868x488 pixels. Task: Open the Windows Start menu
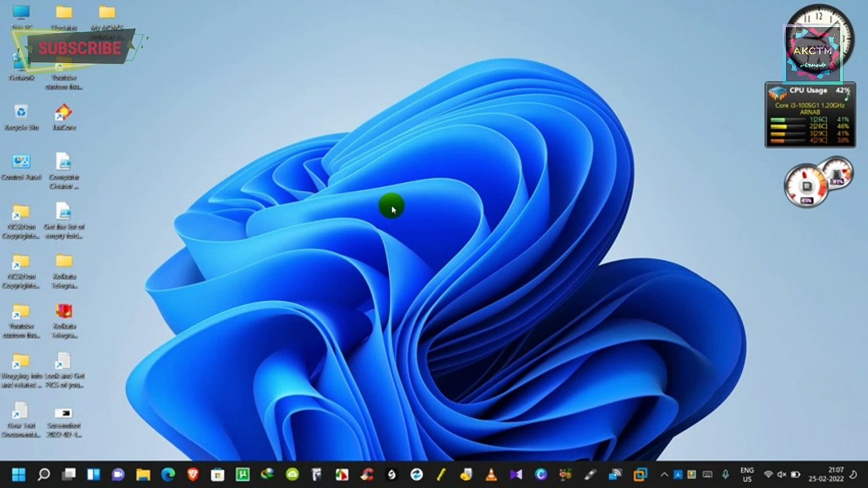(19, 474)
